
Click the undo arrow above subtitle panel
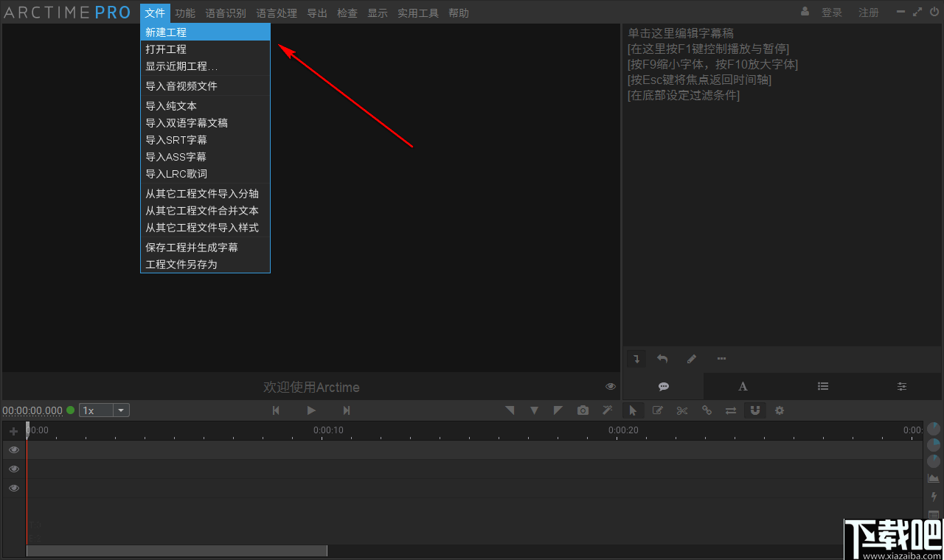[662, 358]
